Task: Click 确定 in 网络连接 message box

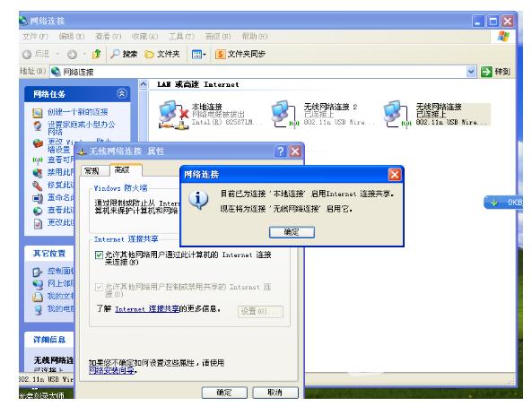Action: coord(292,232)
